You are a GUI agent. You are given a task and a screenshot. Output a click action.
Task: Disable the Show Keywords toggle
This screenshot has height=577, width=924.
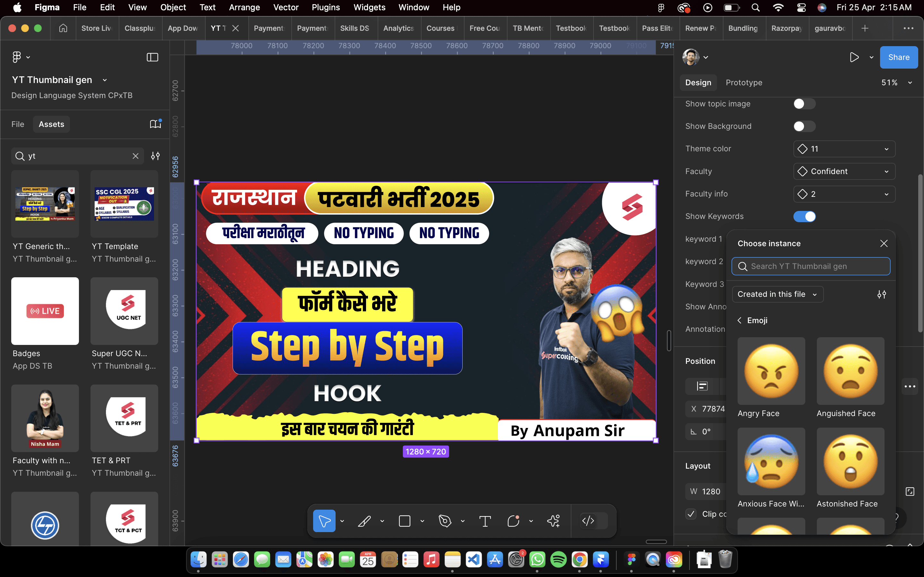(804, 216)
